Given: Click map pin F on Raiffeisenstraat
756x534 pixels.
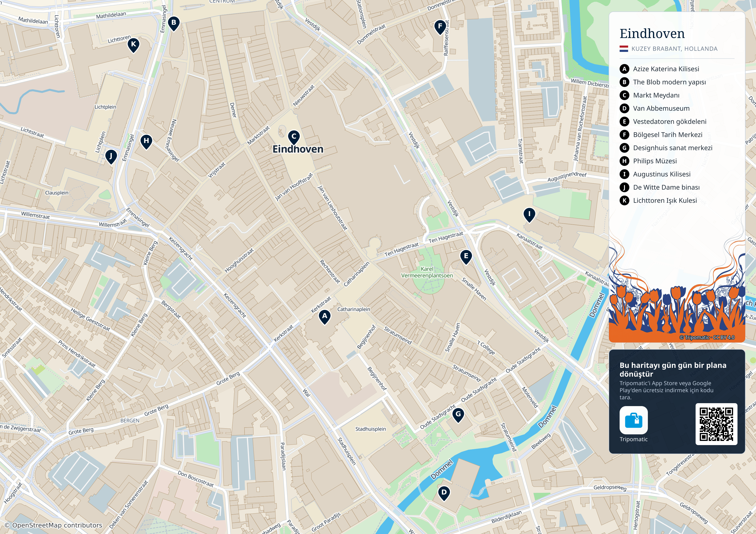Looking at the screenshot, I should (x=440, y=27).
